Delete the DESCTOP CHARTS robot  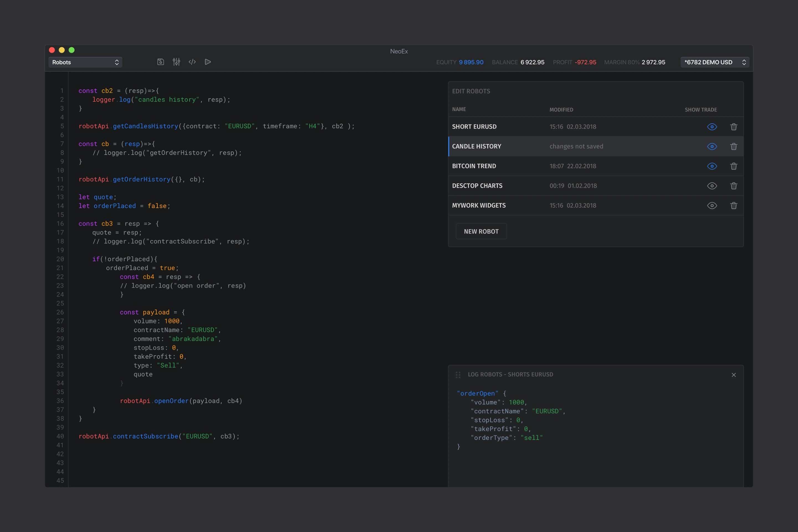click(x=733, y=186)
